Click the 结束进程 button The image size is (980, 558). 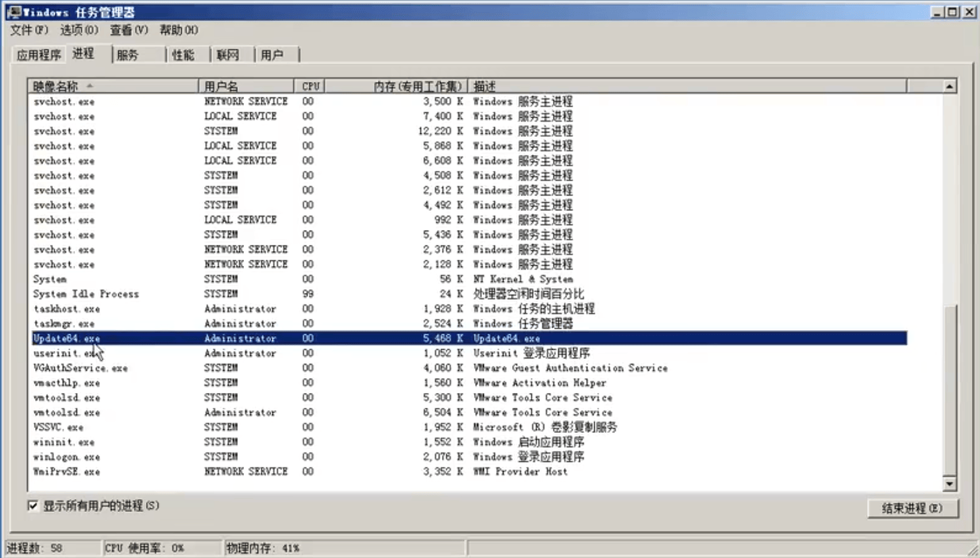coord(912,509)
